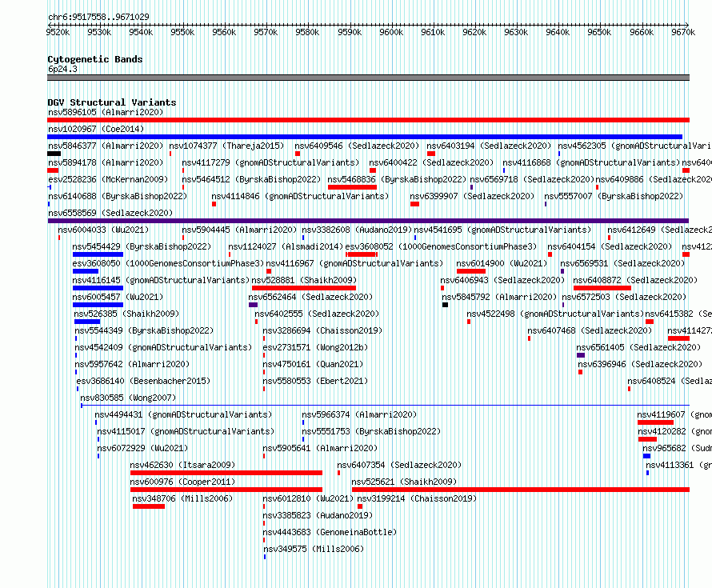Open nsv4116145 (gnomADStructuralVariants) label
Screen dimensions: 712x588
[x=161, y=280]
